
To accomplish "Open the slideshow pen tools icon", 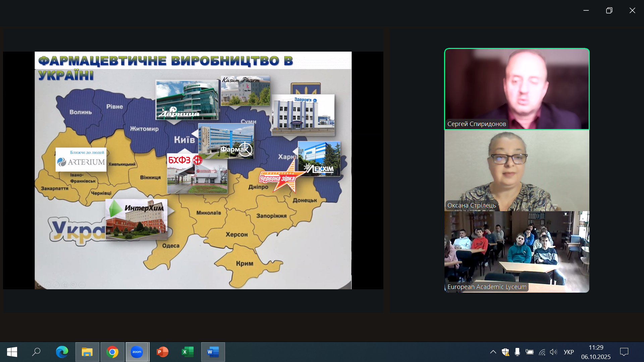I will (56, 285).
